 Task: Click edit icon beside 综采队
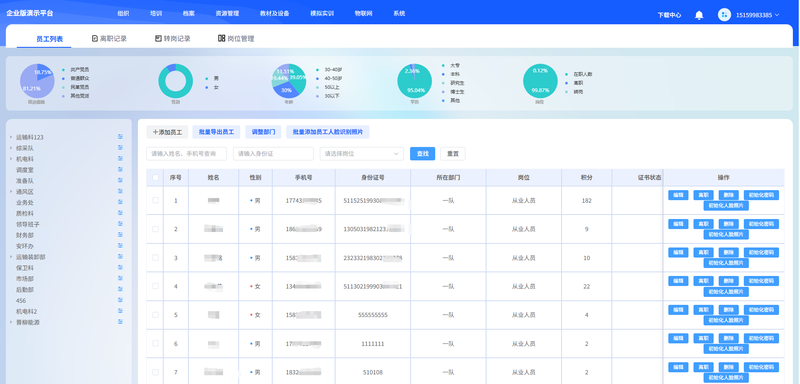click(x=120, y=148)
